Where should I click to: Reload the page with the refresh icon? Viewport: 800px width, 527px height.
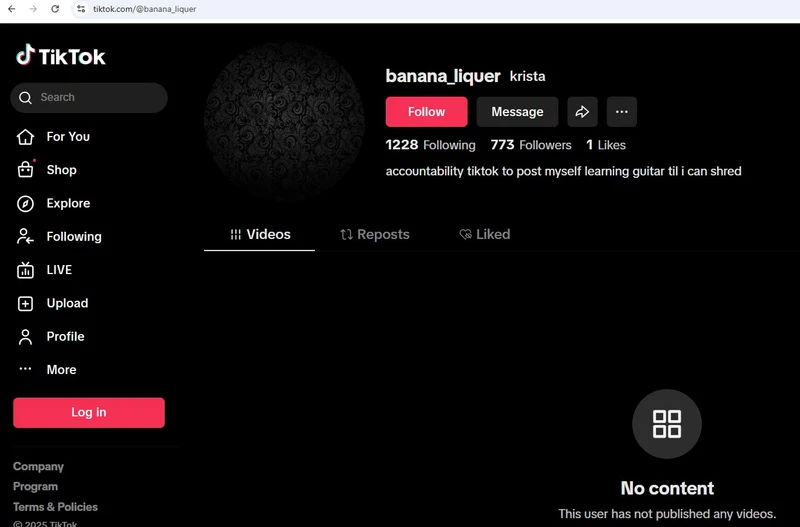[55, 9]
